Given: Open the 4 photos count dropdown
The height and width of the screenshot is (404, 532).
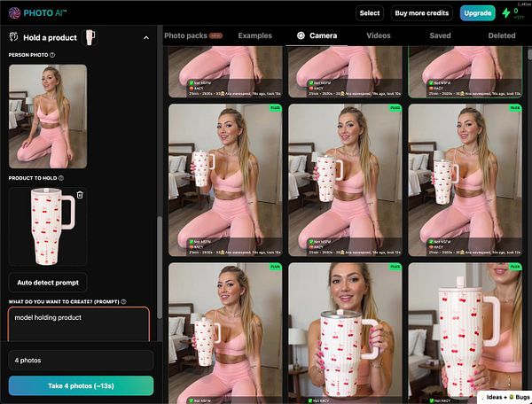Looking at the screenshot, I should 81,360.
